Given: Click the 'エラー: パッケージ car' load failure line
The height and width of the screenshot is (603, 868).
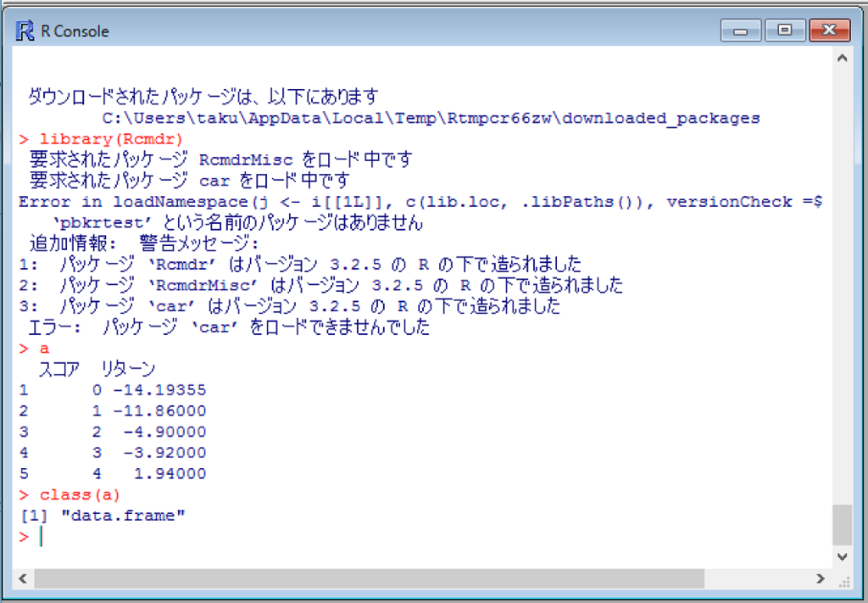Looking at the screenshot, I should tap(229, 327).
